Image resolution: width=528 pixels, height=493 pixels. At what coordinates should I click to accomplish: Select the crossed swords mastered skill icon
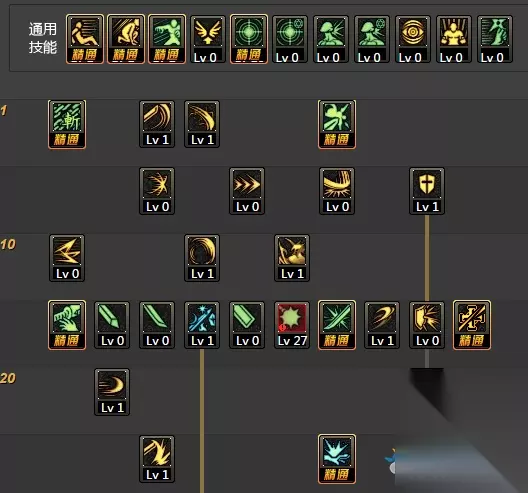pos(472,325)
